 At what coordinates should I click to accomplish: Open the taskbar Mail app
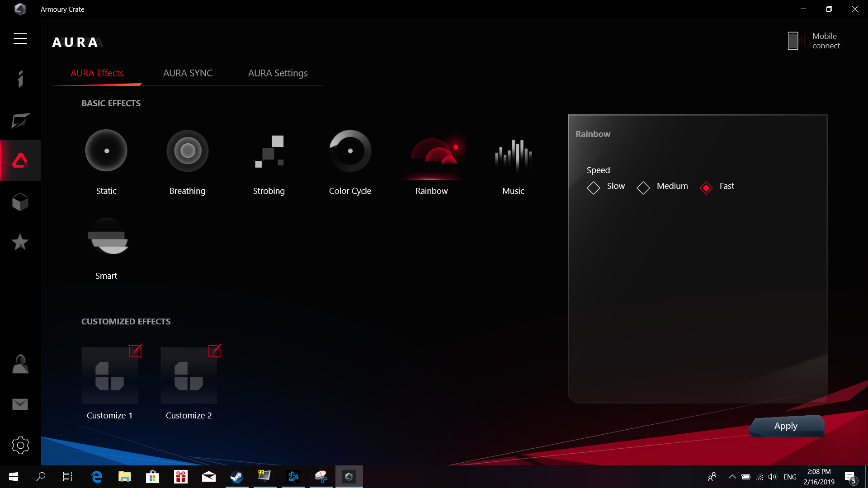(x=209, y=477)
